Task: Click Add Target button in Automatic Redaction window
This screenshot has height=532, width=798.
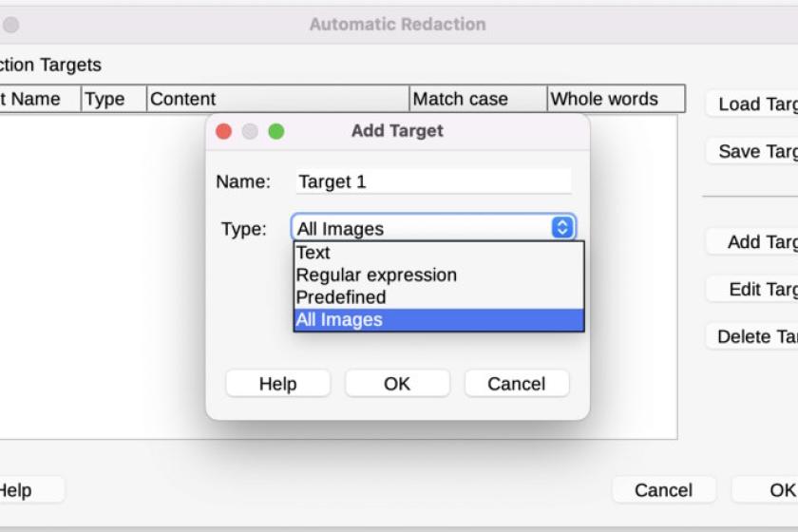Action: point(752,242)
